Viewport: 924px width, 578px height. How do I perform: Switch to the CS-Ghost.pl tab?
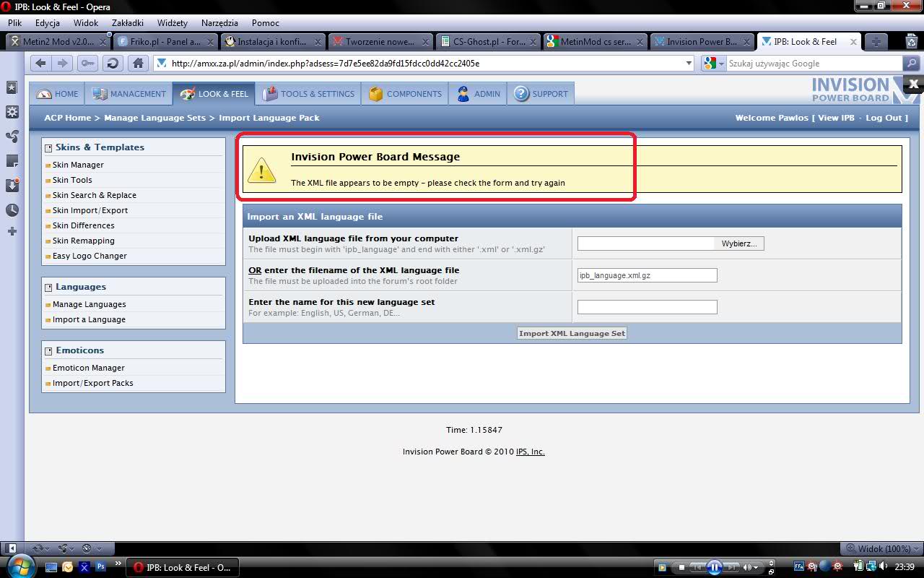[487, 42]
